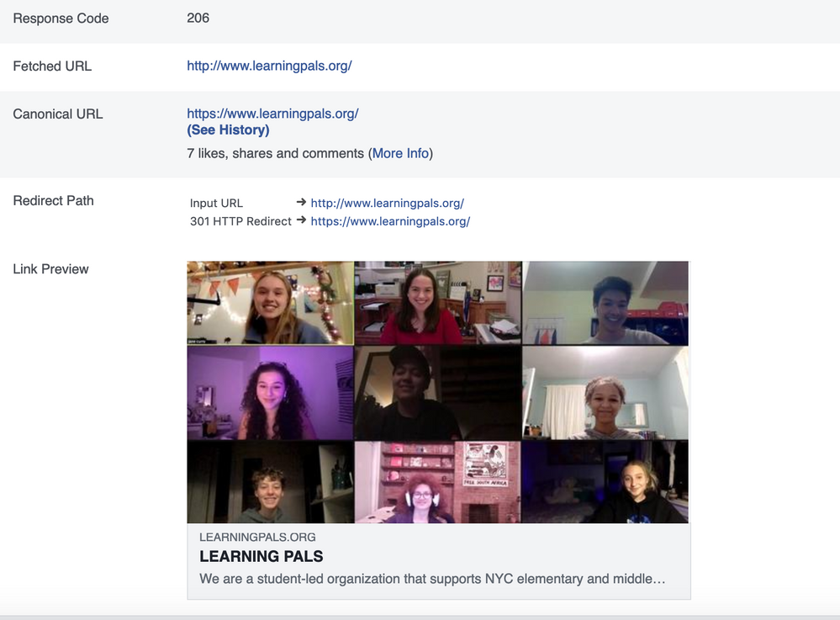Click the arrow icon beside 301 HTTP Redirect
Screen dimensions: 840x620
click(x=301, y=221)
